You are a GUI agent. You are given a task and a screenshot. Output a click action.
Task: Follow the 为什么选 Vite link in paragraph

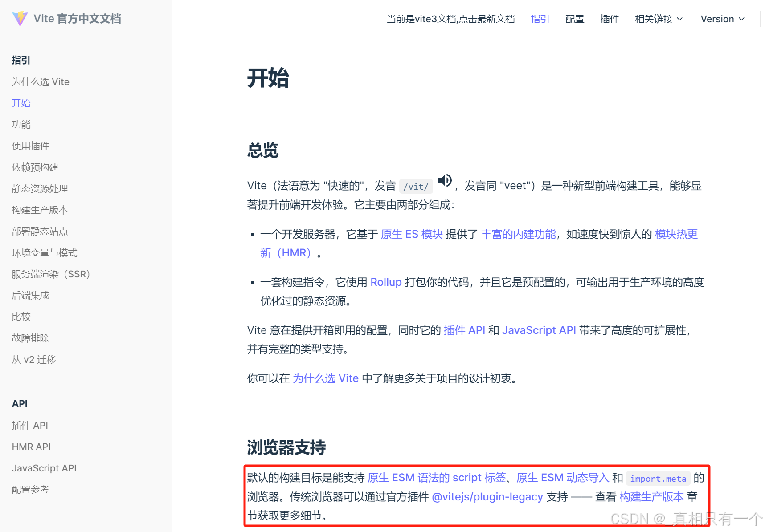[326, 378]
